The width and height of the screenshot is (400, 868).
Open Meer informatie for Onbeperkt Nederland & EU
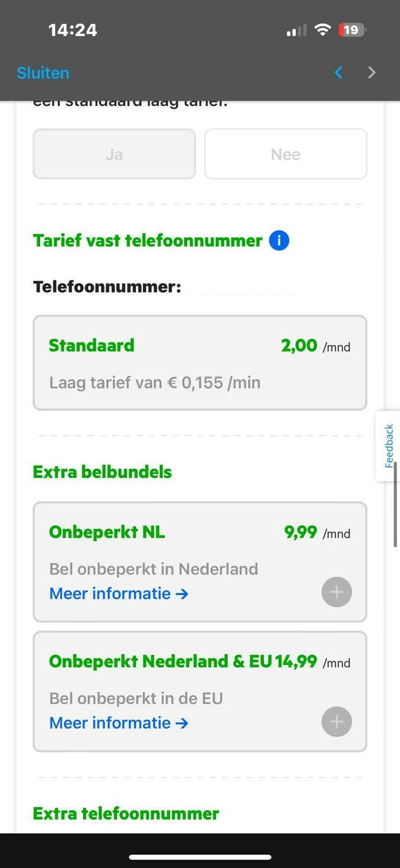[119, 723]
